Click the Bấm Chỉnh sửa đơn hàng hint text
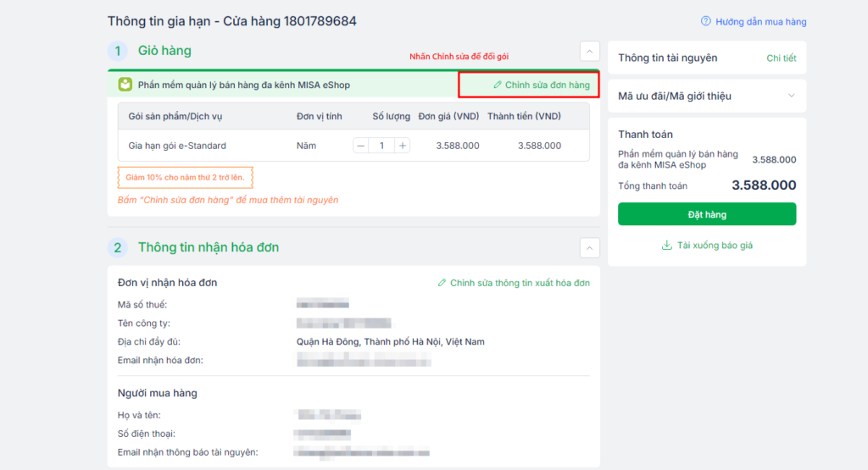Viewport: 868px width, 470px height. pyautogui.click(x=227, y=200)
